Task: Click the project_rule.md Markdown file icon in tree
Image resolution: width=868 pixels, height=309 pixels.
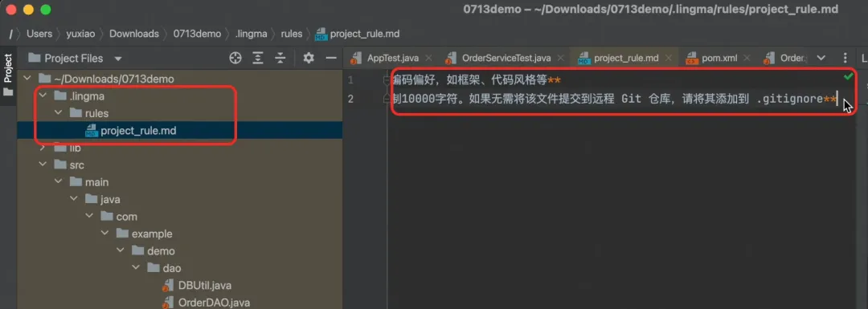Action: point(92,131)
